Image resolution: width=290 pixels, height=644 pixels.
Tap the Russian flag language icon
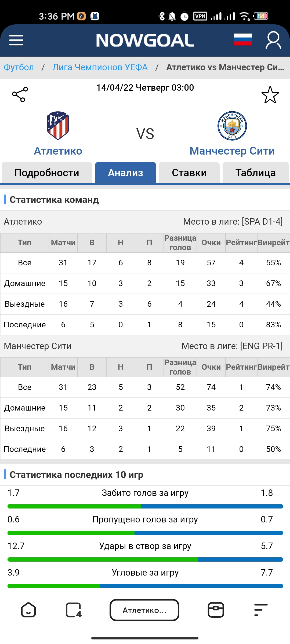243,40
